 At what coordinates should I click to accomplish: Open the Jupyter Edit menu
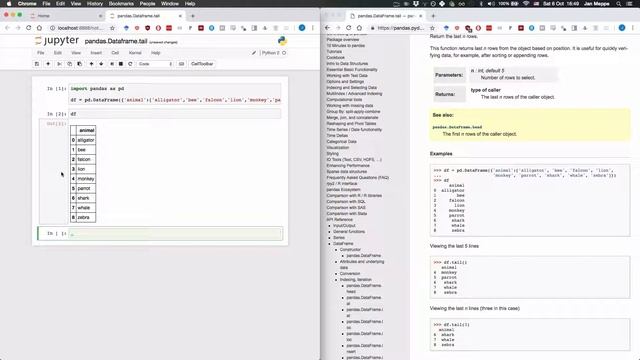coord(58,53)
